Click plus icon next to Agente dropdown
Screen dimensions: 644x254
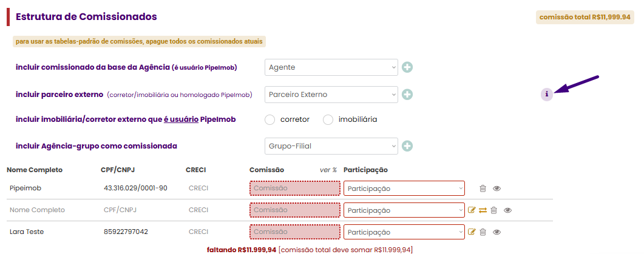pyautogui.click(x=407, y=67)
